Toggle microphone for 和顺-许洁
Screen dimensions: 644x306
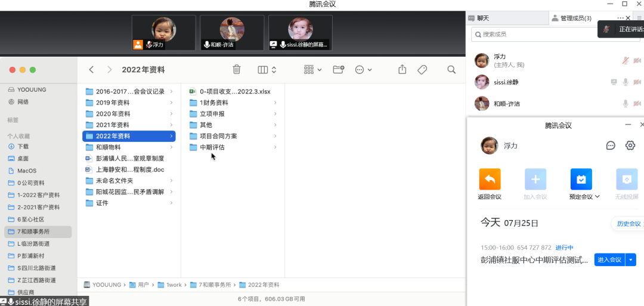626,104
